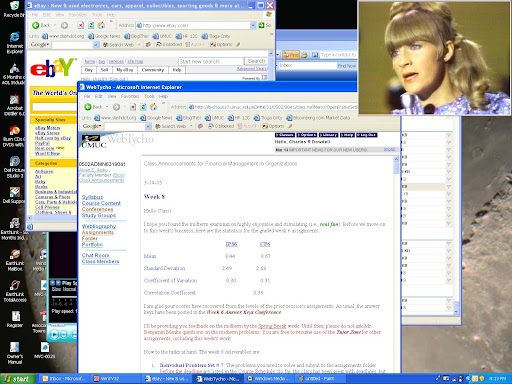The height and width of the screenshot is (384, 512).
Task: Open Back history dropdown arrow in WebTycho window
Action: tap(107, 107)
